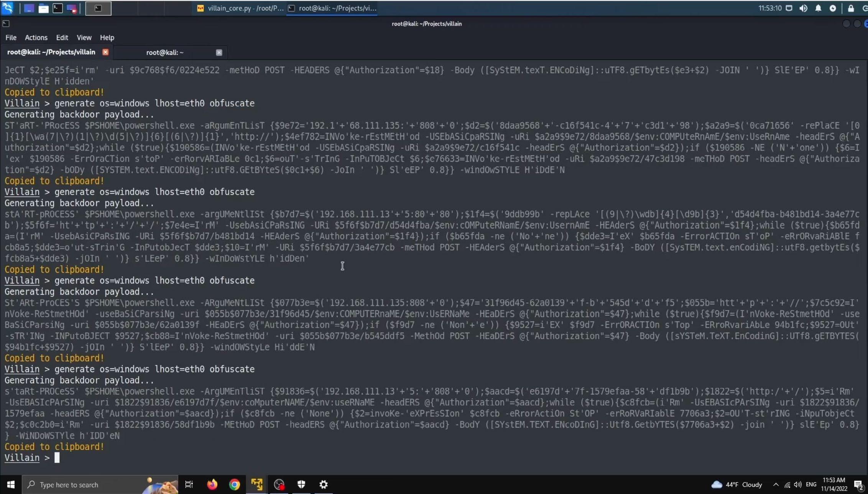
Task: Open terminal emulator launcher in panel
Action: pyautogui.click(x=58, y=8)
